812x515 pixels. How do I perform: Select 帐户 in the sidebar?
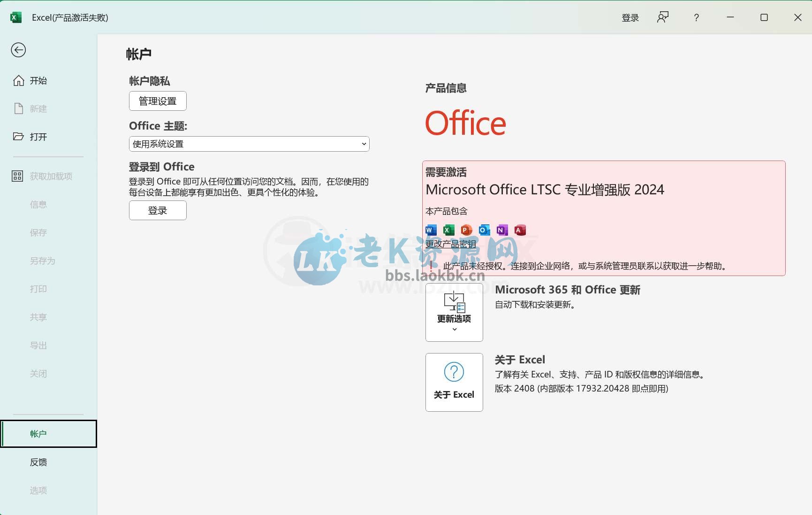pyautogui.click(x=49, y=434)
